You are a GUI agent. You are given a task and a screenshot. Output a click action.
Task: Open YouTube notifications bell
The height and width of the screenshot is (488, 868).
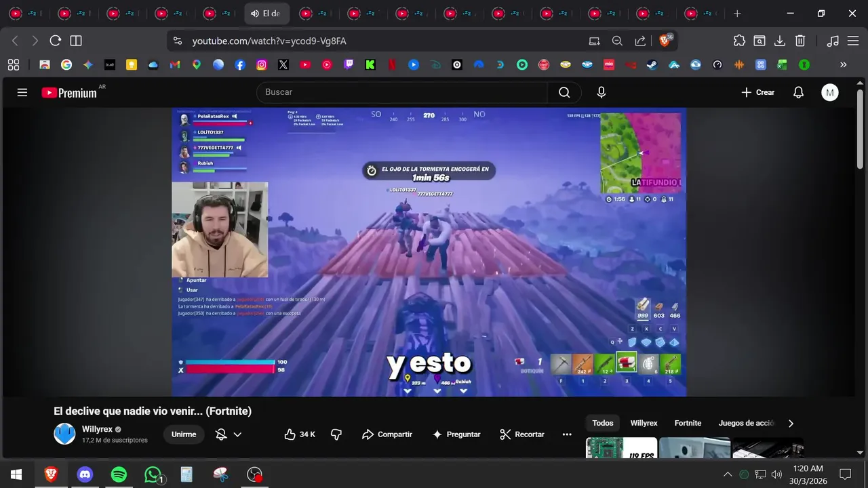798,92
